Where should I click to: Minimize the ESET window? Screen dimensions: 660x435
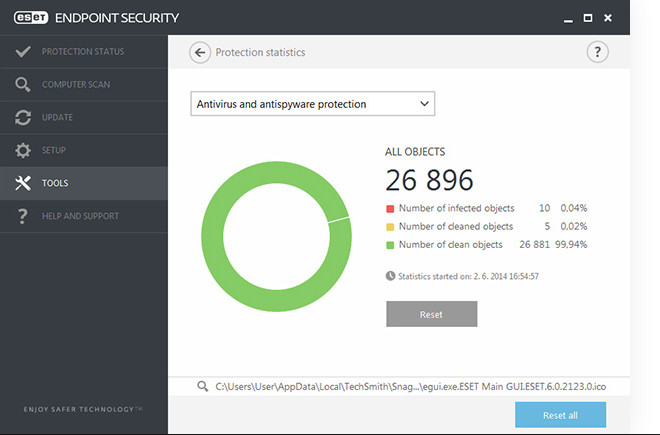tap(568, 19)
